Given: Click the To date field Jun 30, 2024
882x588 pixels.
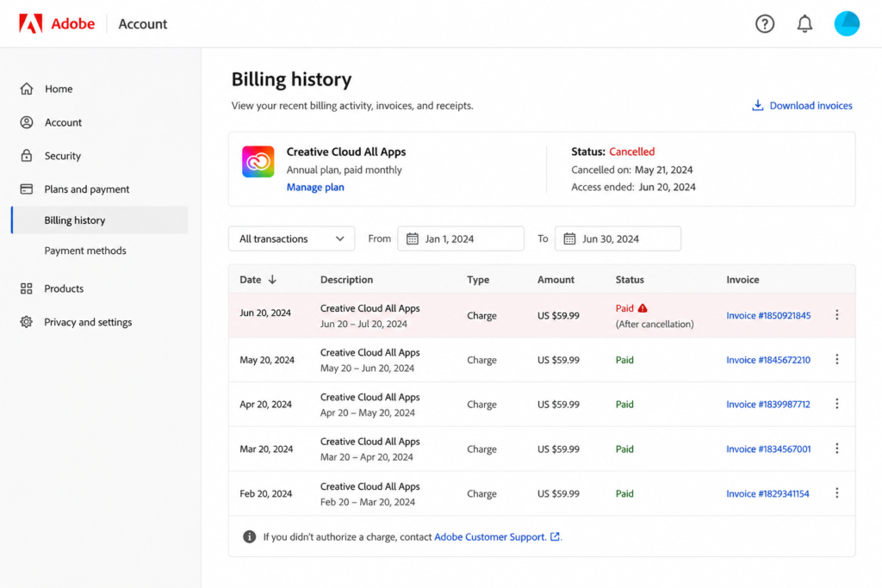Looking at the screenshot, I should [618, 239].
